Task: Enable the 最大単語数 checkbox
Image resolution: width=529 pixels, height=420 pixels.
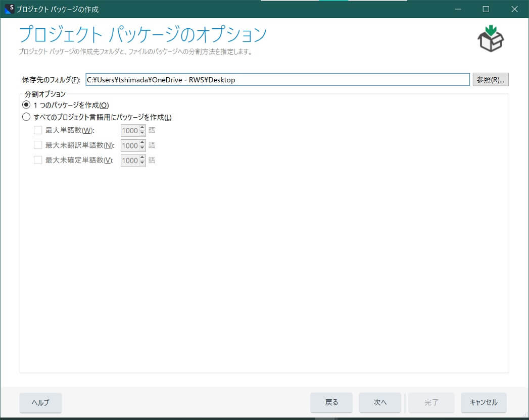Action: pos(38,130)
